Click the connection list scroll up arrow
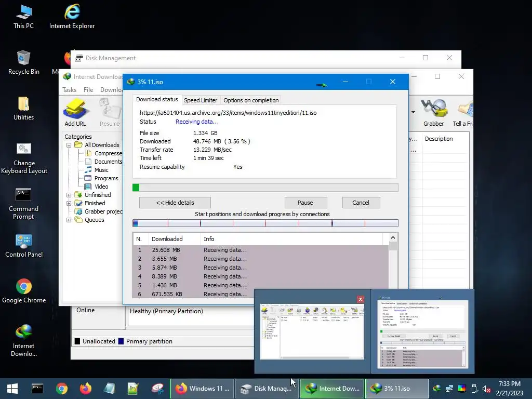Image resolution: width=532 pixels, height=399 pixels. point(393,237)
